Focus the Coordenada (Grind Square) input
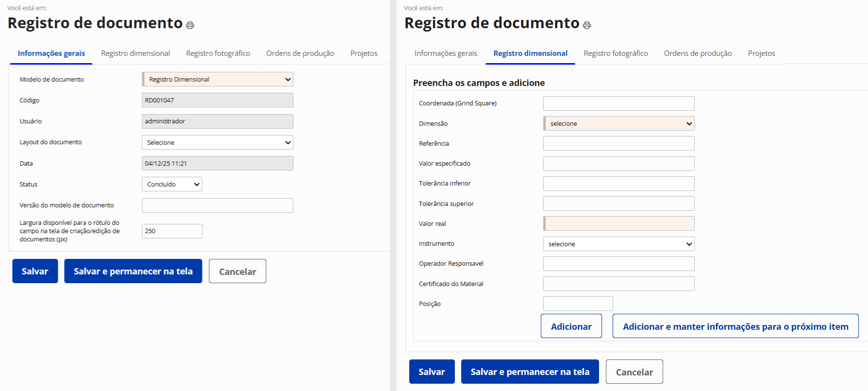Viewport: 868px width, 391px height. pos(619,103)
